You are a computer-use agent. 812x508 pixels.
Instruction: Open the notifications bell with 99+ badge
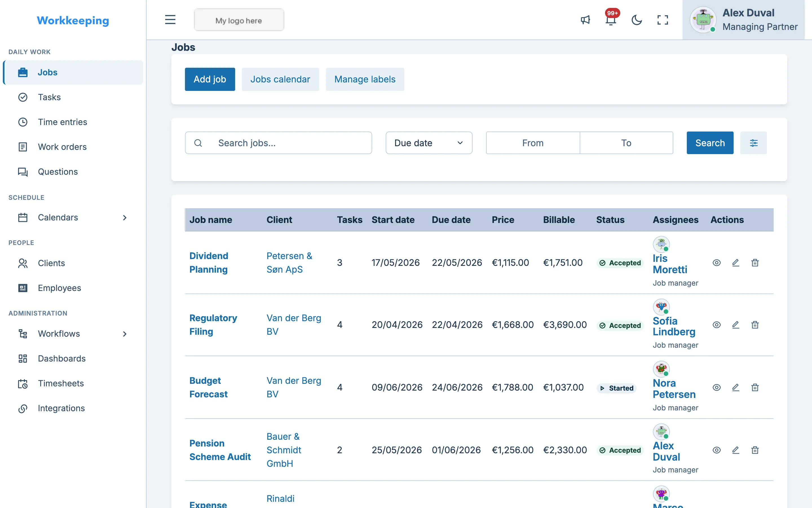611,20
